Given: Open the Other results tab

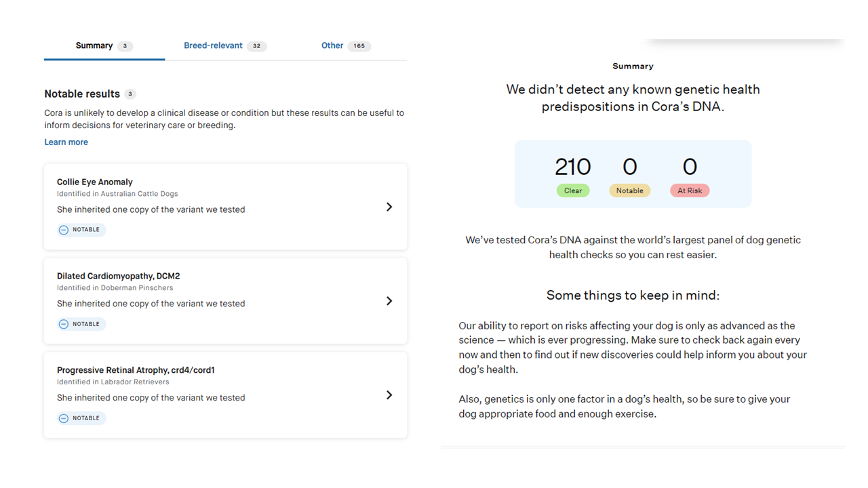Looking at the screenshot, I should click(x=332, y=45).
